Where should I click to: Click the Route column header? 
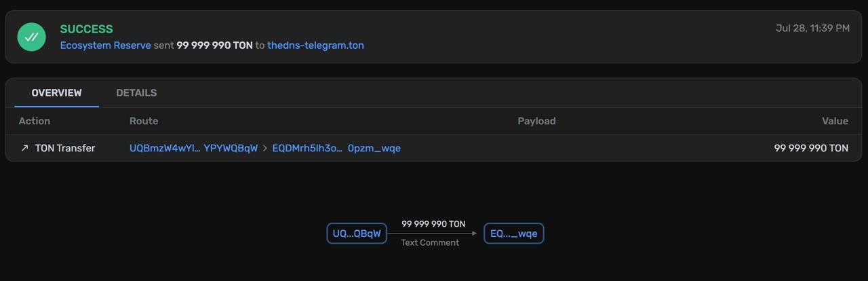[x=144, y=121]
